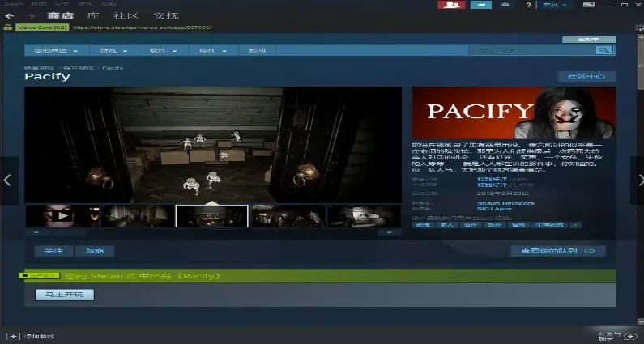Click the store page URL address

[142, 28]
